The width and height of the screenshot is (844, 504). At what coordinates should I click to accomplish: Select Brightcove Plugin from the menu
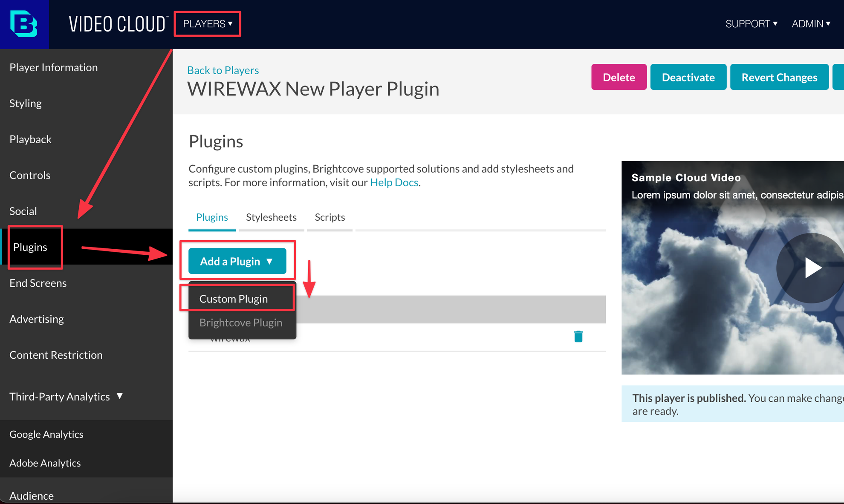[x=240, y=323]
